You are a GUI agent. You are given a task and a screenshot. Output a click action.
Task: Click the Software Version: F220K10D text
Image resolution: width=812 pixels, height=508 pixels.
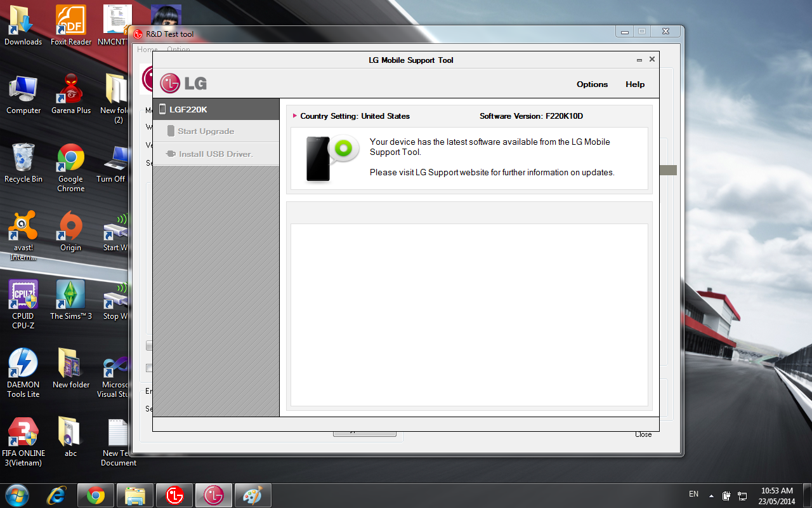(x=531, y=116)
